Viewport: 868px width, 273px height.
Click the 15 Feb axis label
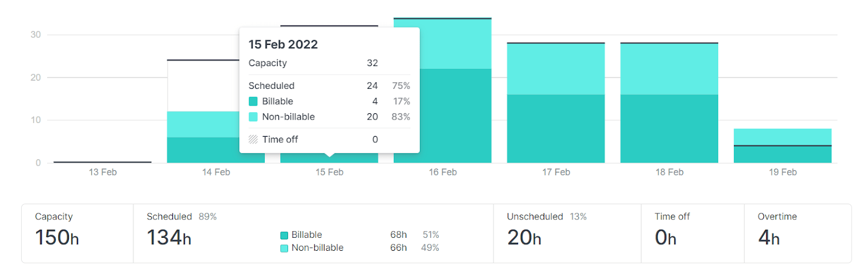point(329,172)
